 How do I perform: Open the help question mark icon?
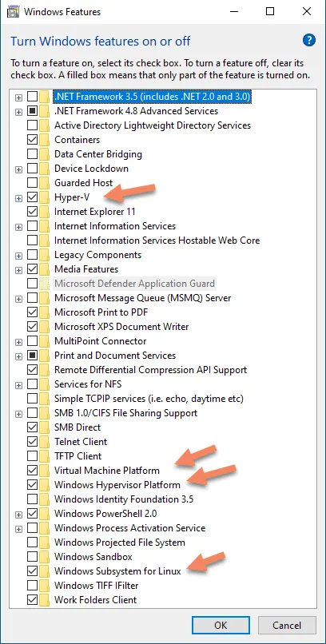pyautogui.click(x=308, y=40)
